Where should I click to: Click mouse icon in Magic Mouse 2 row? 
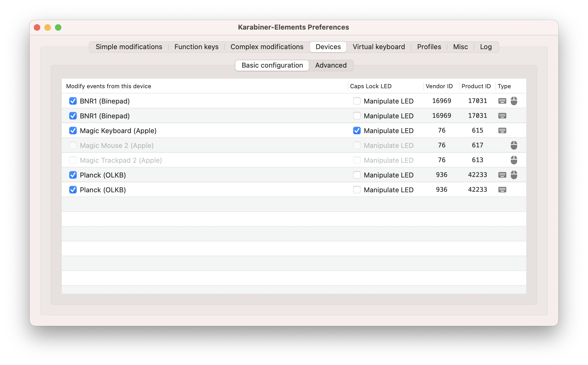514,145
